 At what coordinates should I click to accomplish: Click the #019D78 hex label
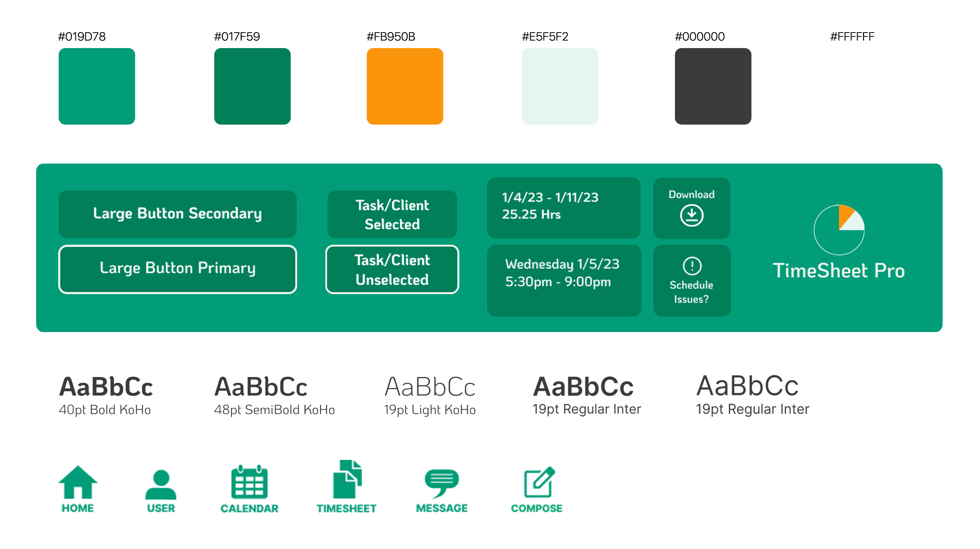[x=82, y=37]
